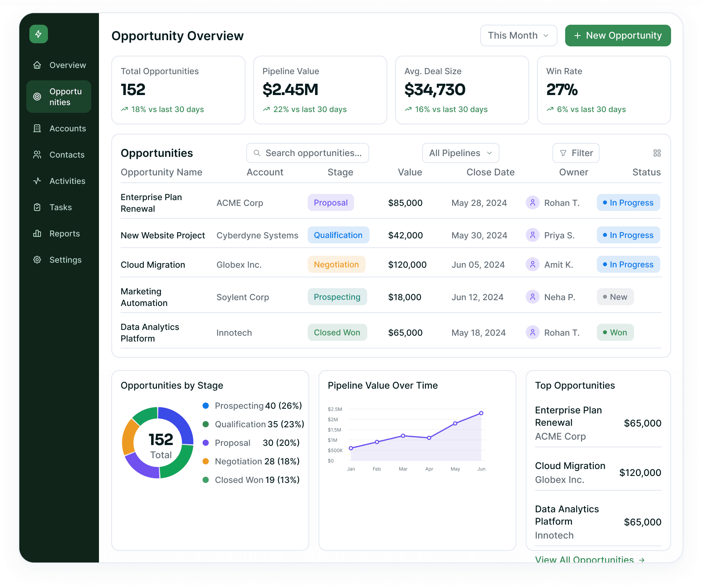The width and height of the screenshot is (702, 588).
Task: Click Neha P. avatar icon
Action: [x=532, y=297]
